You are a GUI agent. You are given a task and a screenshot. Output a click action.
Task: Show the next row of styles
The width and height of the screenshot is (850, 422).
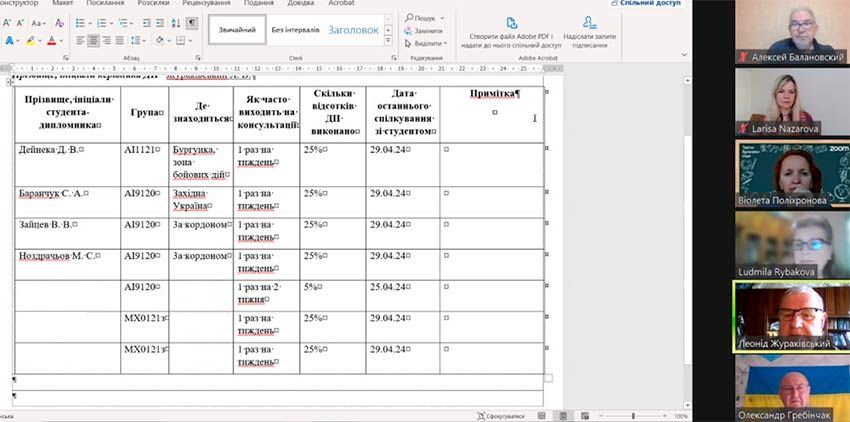coord(388,30)
